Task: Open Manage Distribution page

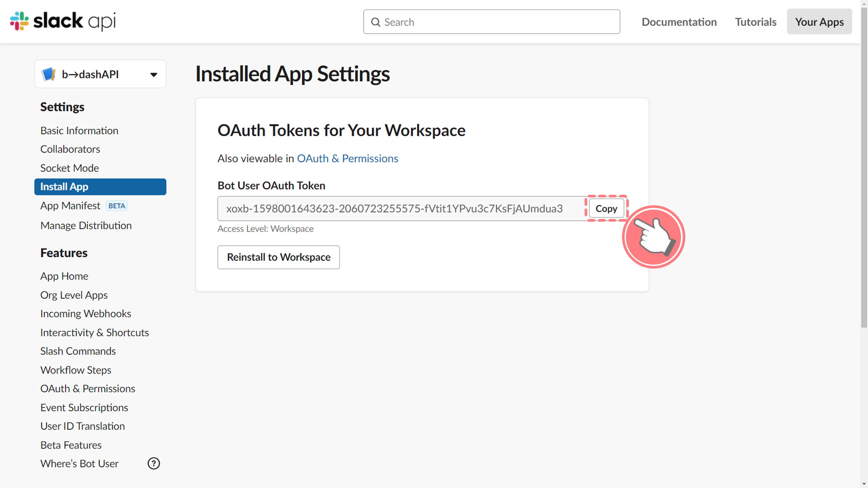Action: [86, 226]
